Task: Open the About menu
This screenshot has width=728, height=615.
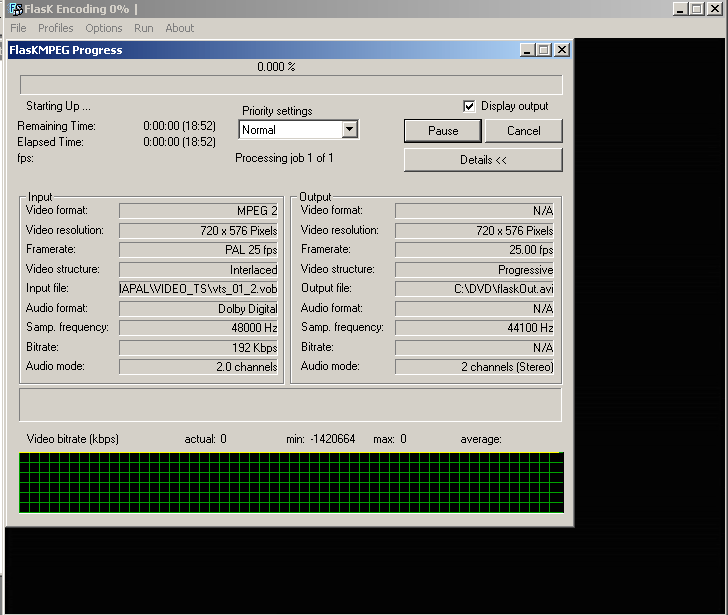Action: pyautogui.click(x=180, y=28)
